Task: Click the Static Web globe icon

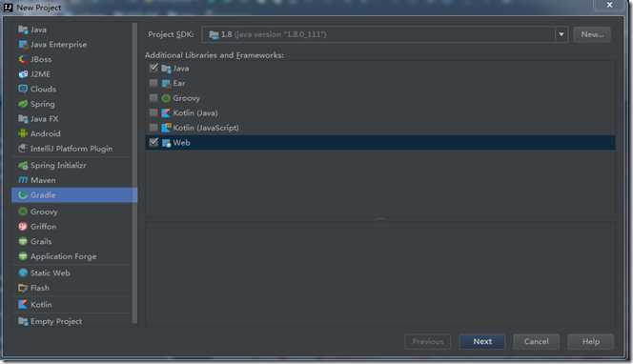Action: pyautogui.click(x=23, y=273)
